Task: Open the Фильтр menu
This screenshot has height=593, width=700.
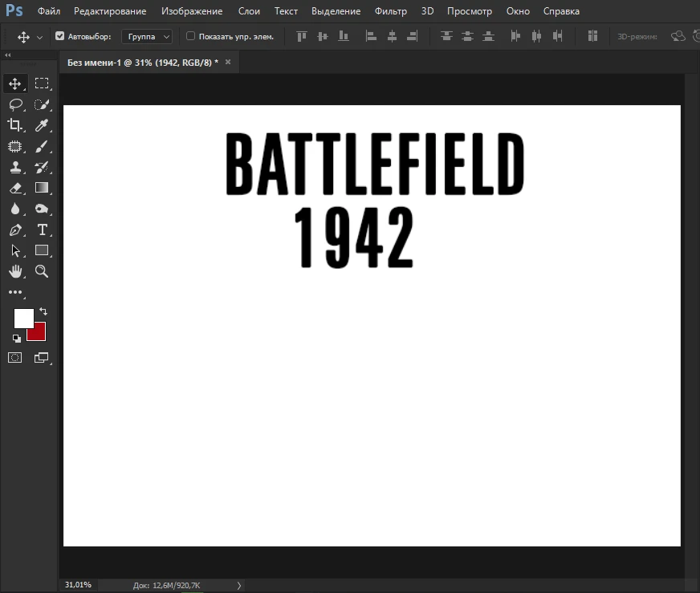Action: pos(390,11)
